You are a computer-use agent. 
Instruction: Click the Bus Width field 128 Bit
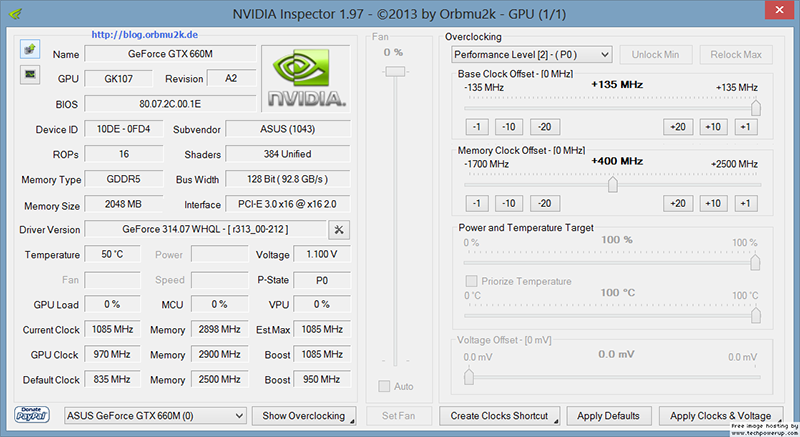coord(288,179)
